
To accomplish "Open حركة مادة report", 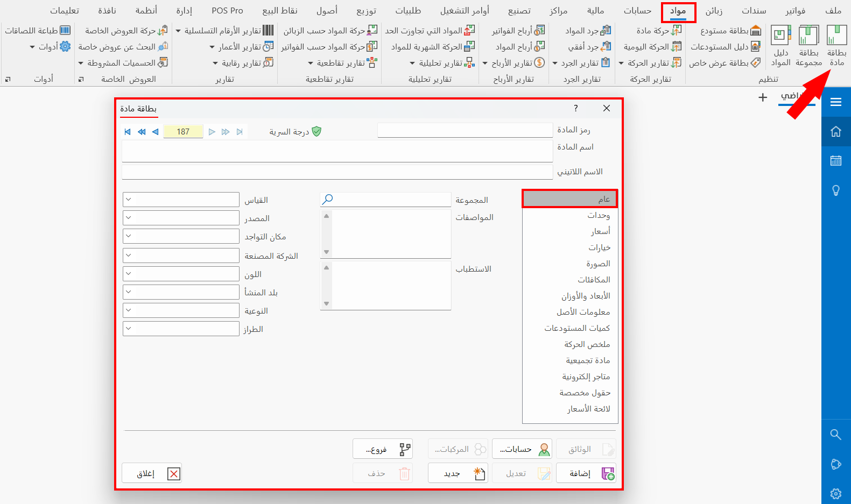I will coord(659,31).
